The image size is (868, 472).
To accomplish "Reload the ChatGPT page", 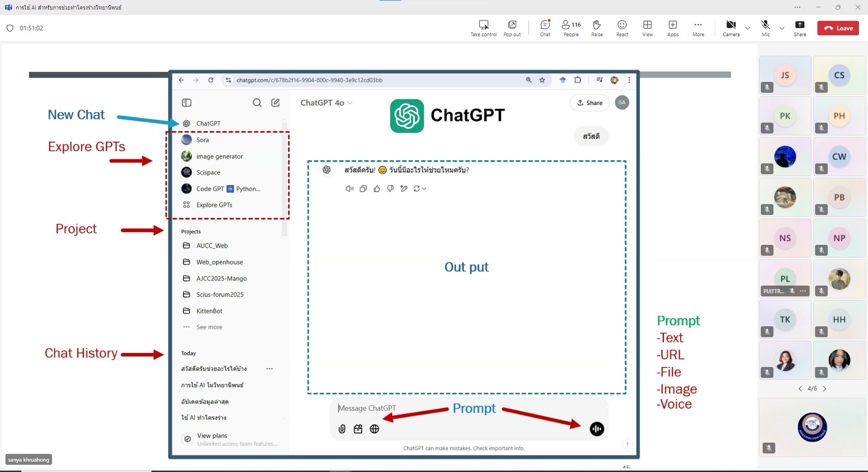I will (x=211, y=80).
